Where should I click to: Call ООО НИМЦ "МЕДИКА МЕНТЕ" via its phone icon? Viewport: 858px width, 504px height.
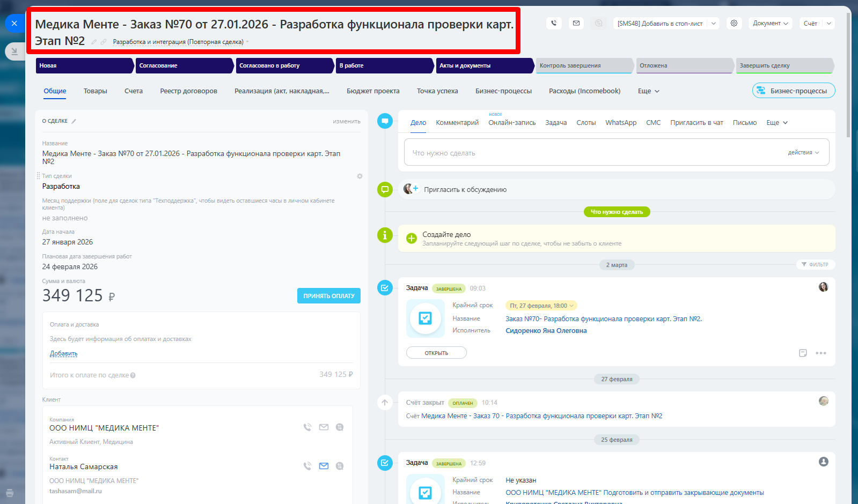click(307, 427)
